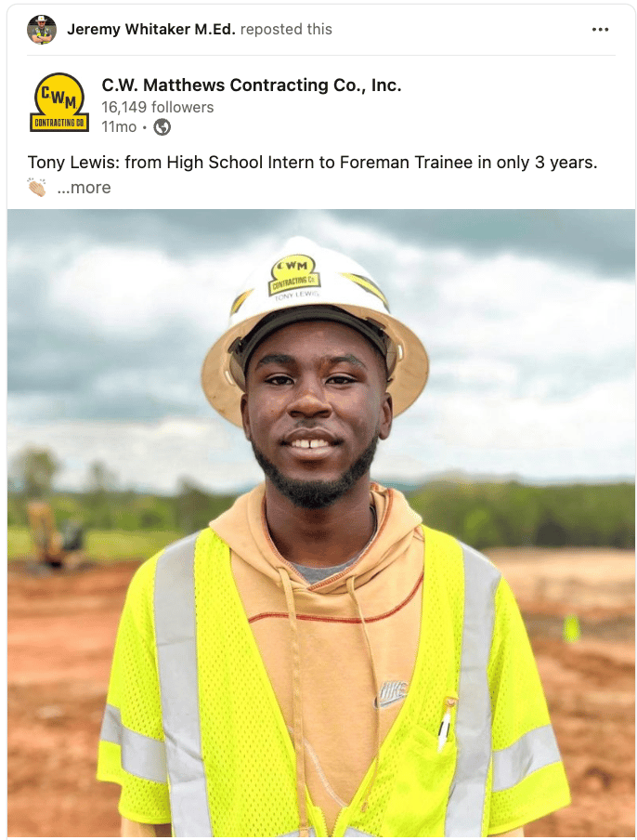Click the 11mo post timestamp
Screen dimensions: 637x840
(x=119, y=127)
